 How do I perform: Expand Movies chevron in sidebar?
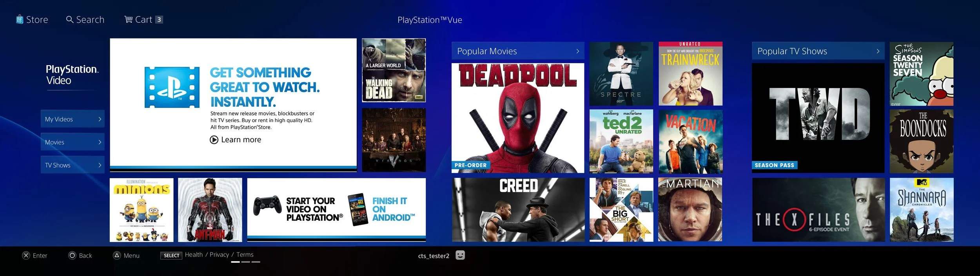100,142
